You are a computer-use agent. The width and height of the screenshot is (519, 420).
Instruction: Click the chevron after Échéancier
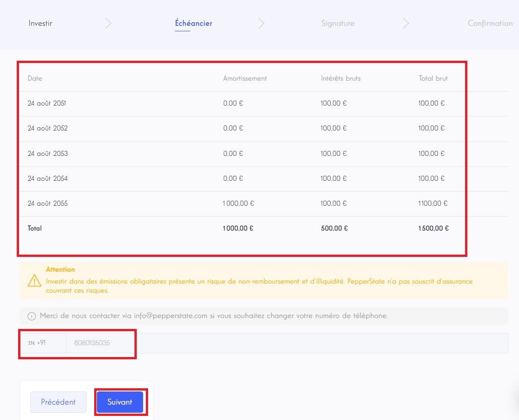261,23
